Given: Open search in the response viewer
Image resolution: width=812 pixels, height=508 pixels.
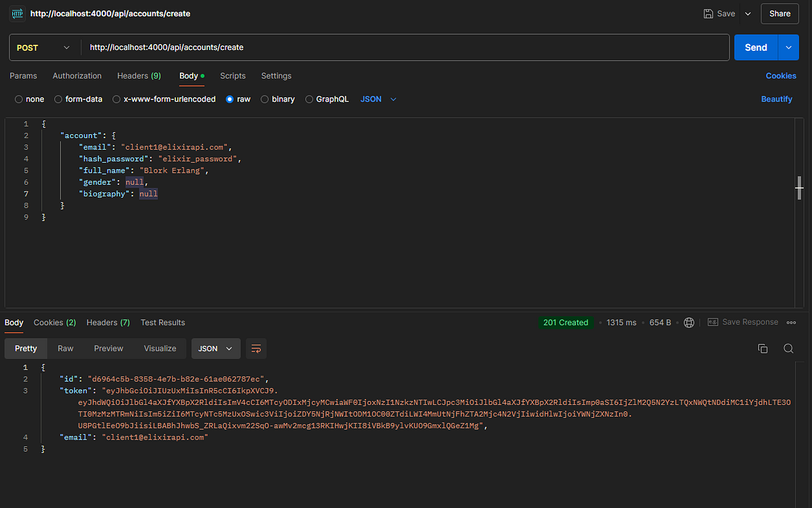Looking at the screenshot, I should tap(788, 348).
